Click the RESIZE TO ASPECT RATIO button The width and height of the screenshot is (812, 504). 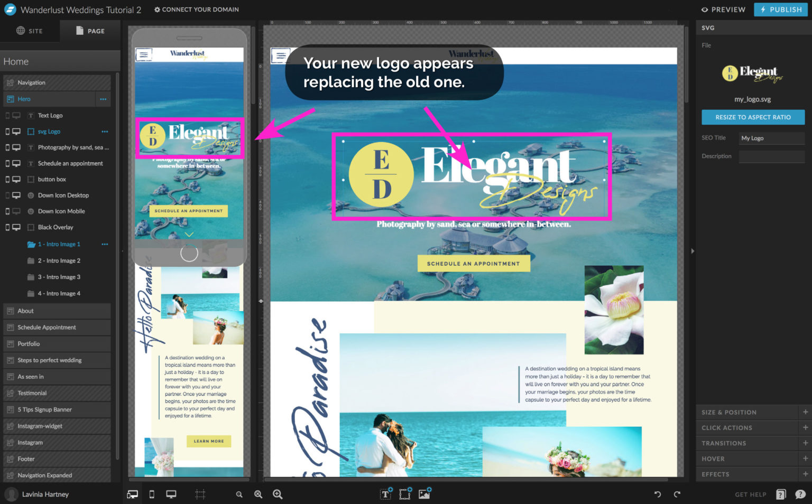753,117
